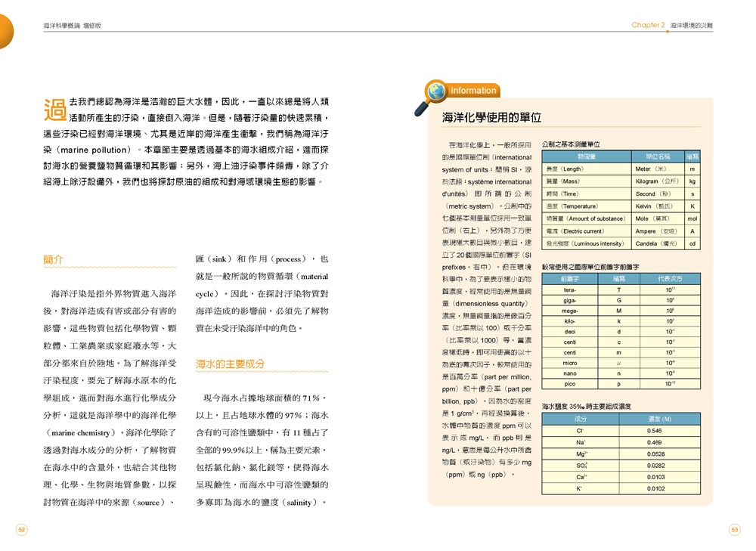Click the 'Mg²⁺' ion cell

point(581,454)
